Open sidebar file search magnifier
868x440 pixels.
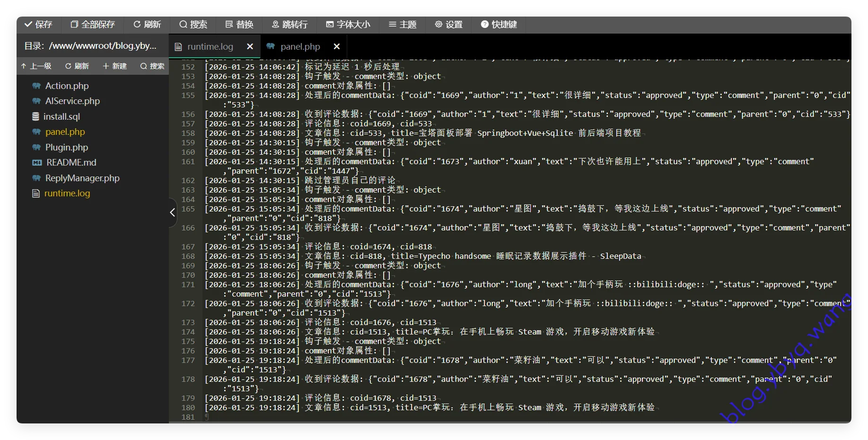point(152,66)
